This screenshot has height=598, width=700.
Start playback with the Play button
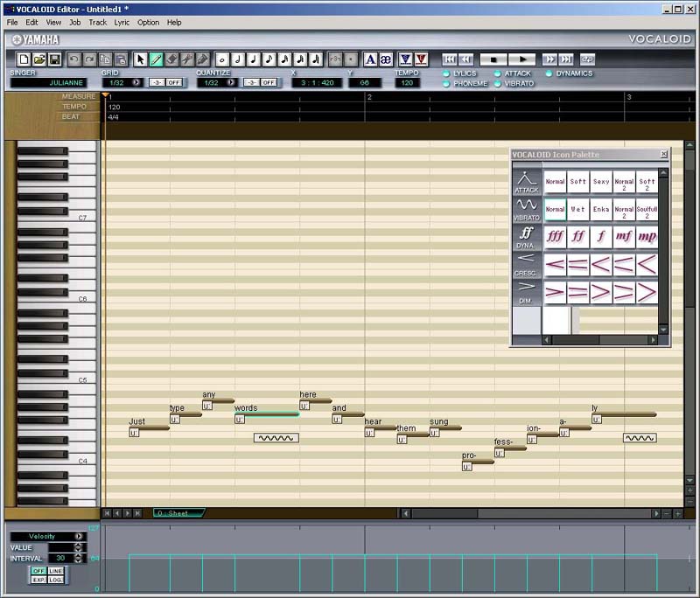[x=521, y=59]
